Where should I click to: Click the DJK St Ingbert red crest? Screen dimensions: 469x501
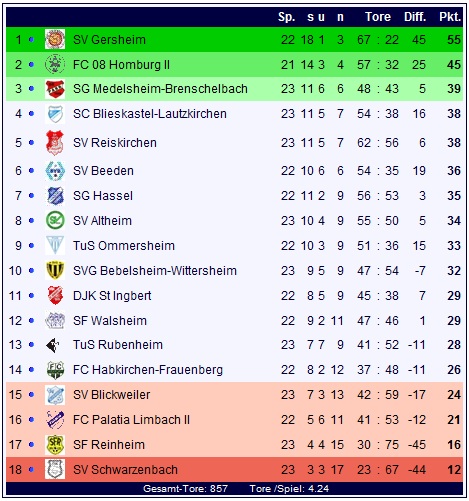[x=55, y=295]
